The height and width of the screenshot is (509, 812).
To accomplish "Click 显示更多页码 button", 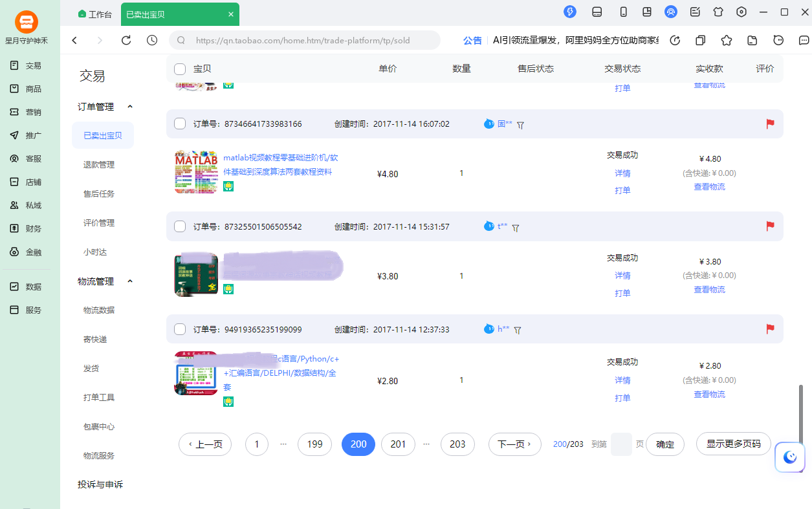I will [734, 444].
